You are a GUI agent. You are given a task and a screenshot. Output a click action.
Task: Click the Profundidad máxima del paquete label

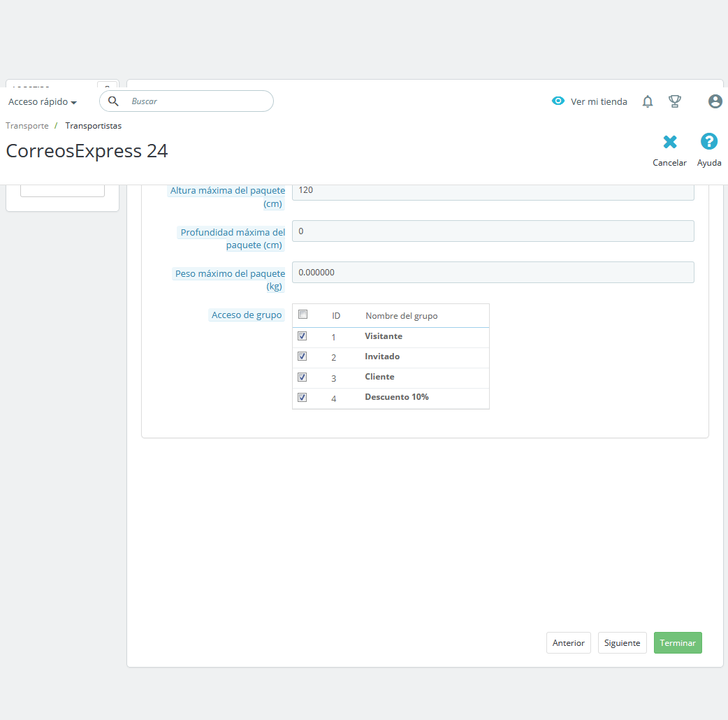(232, 239)
